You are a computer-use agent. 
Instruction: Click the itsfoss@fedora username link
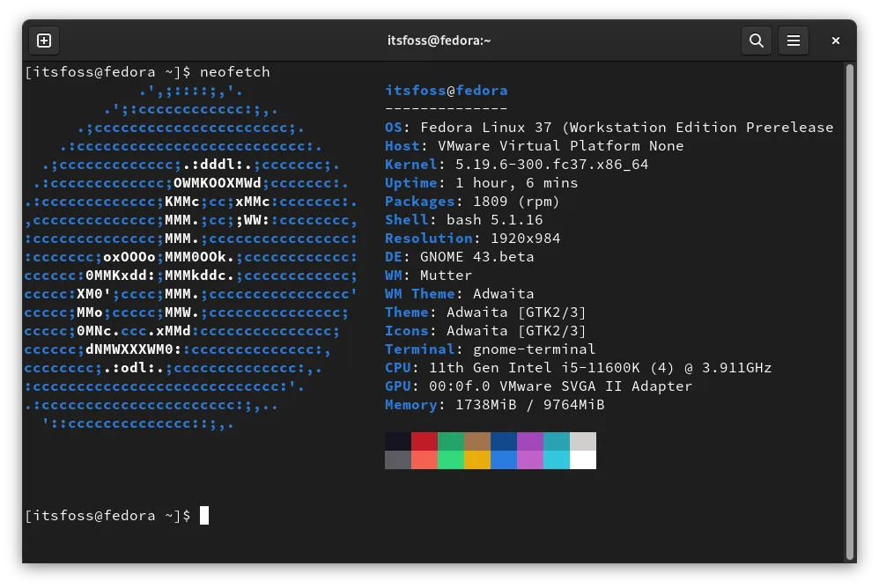pyautogui.click(x=446, y=90)
